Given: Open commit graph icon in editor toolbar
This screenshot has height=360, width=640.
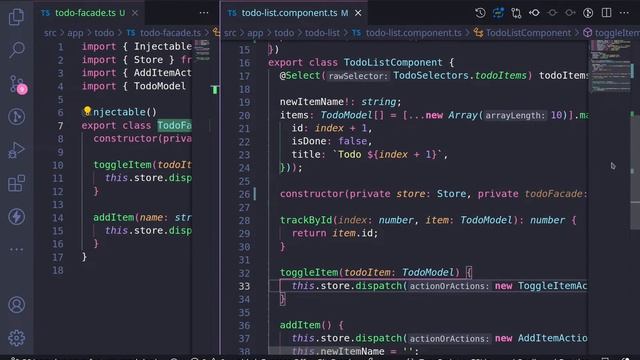Looking at the screenshot, I should [x=588, y=13].
